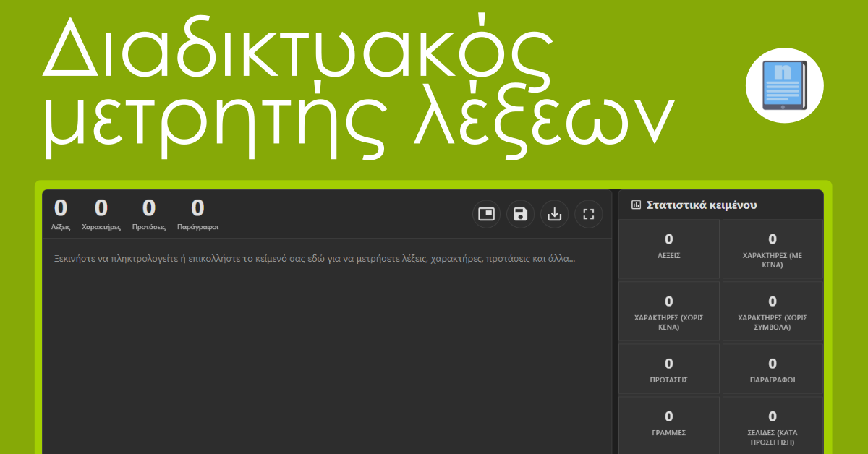Select the ΠΡΟΤΑΣΕΙΣ statistics card
The image size is (868, 454).
tap(669, 369)
